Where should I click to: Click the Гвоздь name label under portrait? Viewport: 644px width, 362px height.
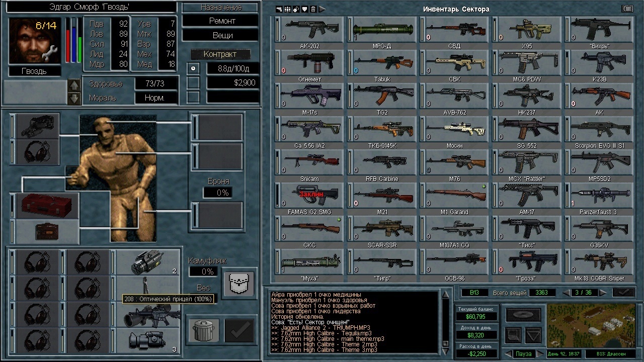(x=35, y=71)
